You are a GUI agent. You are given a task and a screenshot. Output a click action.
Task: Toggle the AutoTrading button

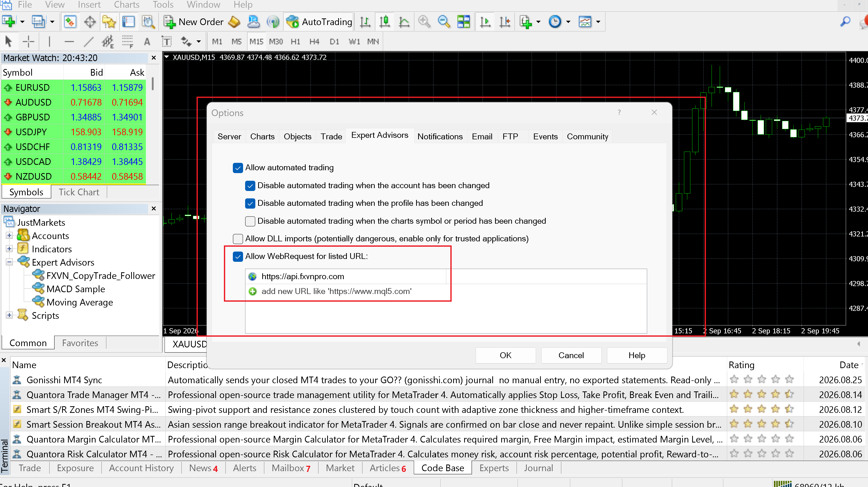(x=319, y=22)
